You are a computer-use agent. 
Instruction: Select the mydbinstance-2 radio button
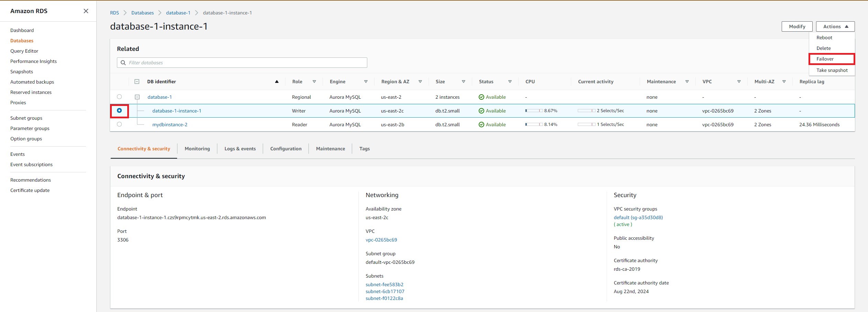119,124
